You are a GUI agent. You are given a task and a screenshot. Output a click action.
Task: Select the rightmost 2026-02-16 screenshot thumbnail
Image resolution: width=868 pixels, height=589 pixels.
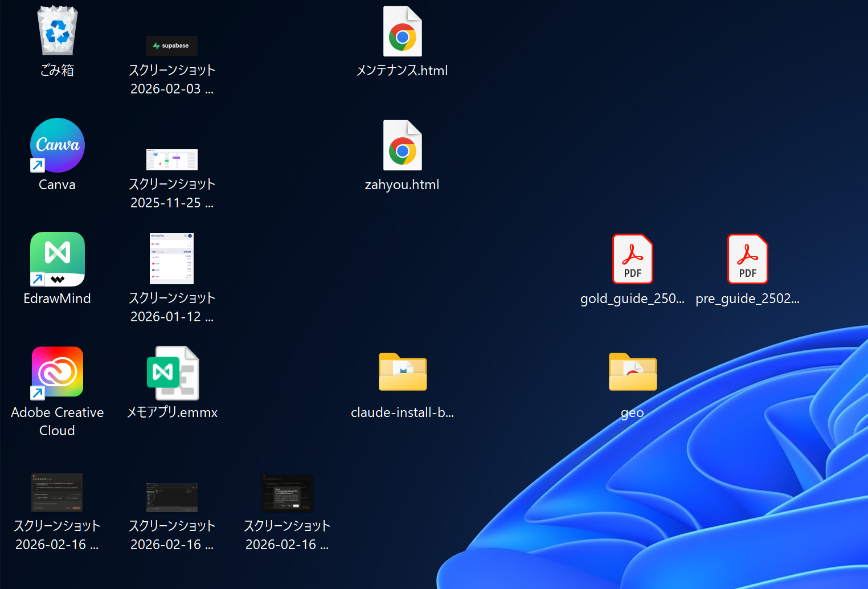pos(287,493)
